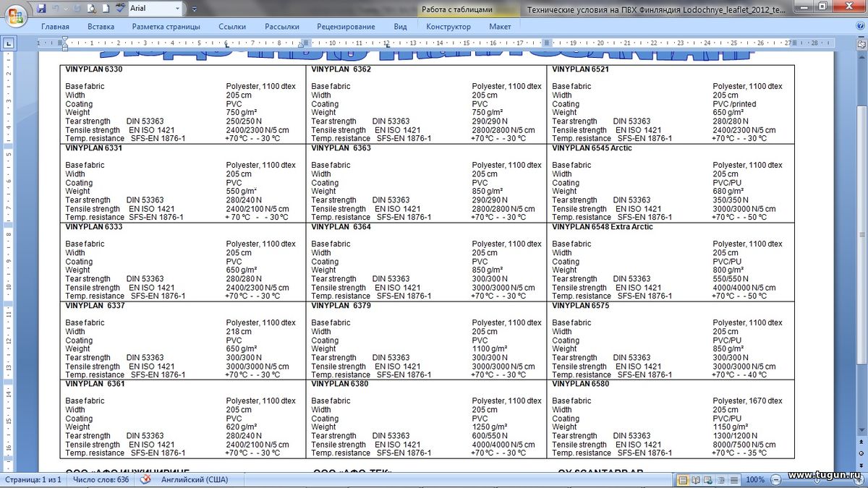Click the Страница: 1 из 1 status indicator

(33, 479)
